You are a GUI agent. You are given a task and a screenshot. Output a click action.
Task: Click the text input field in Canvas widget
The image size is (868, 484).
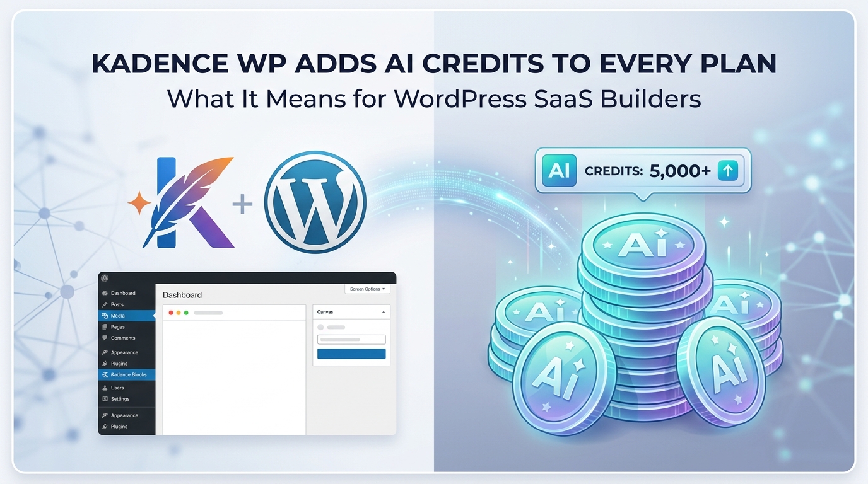[x=351, y=339]
